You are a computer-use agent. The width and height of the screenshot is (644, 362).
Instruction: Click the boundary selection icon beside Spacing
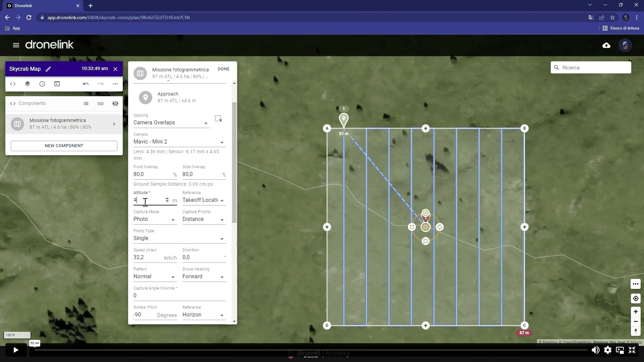218,119
